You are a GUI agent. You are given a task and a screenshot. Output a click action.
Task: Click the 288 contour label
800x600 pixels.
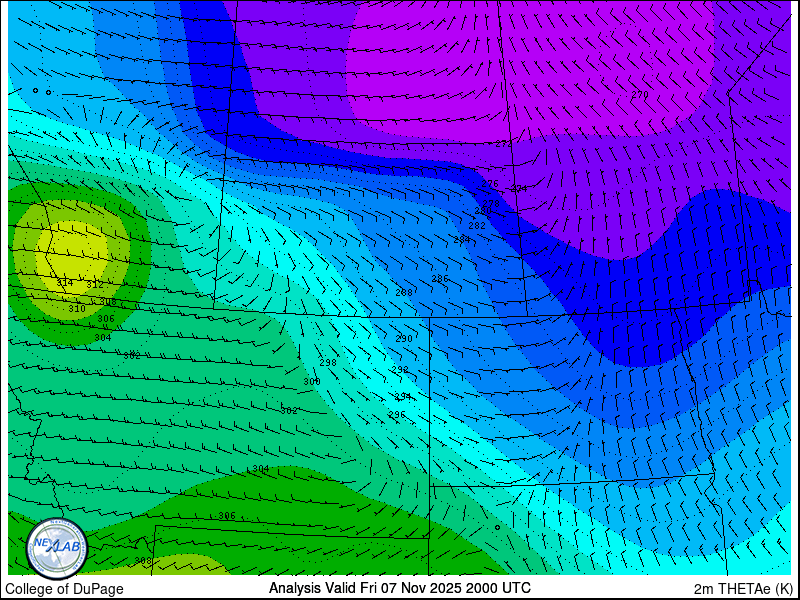click(x=404, y=292)
